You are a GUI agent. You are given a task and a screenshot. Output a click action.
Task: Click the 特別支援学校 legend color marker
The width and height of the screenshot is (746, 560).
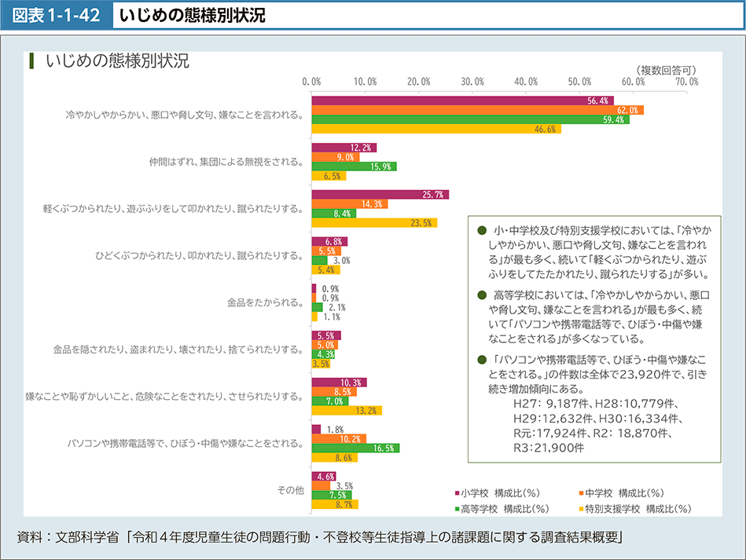coord(580,509)
